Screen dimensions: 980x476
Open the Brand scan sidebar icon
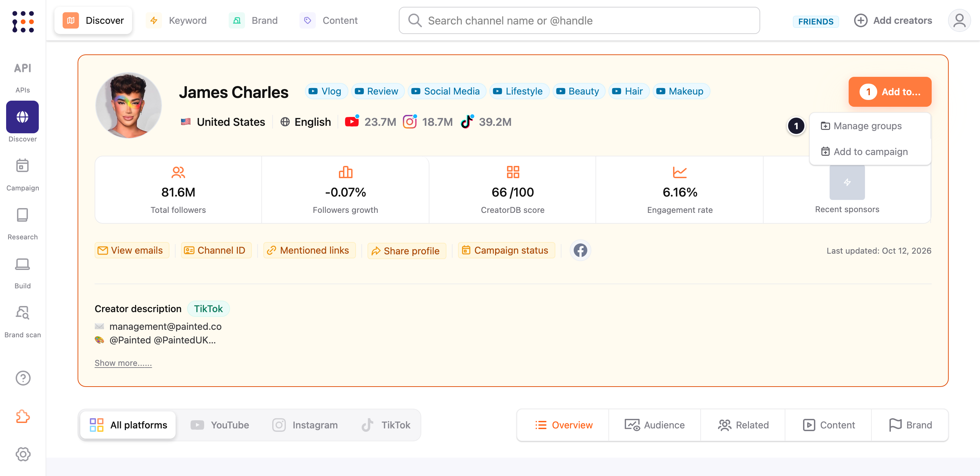[x=22, y=312]
